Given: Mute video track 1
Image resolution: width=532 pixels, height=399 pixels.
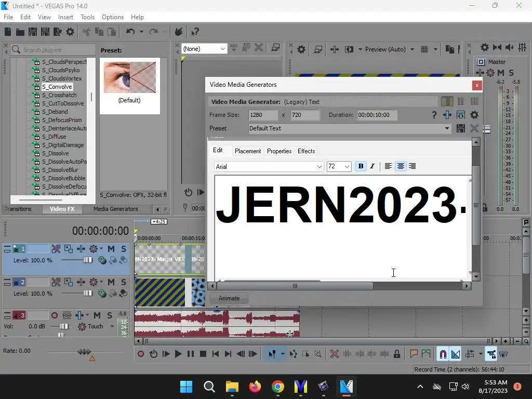Looking at the screenshot, I should click(111, 249).
